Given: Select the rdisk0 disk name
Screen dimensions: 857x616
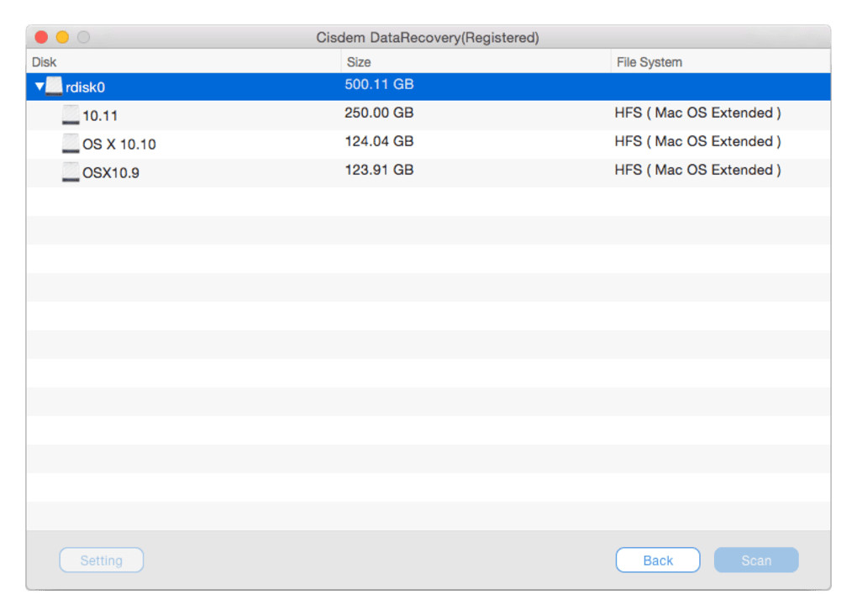Looking at the screenshot, I should pos(85,87).
